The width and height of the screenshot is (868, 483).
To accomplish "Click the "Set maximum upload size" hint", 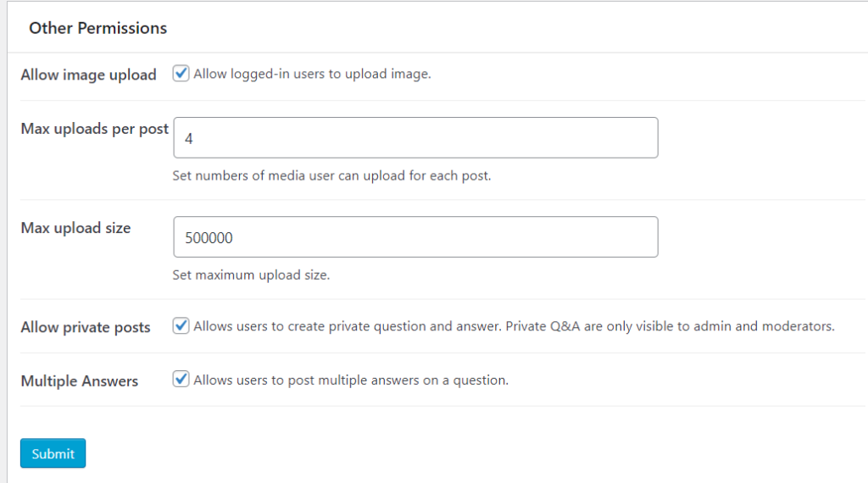I will 250,275.
